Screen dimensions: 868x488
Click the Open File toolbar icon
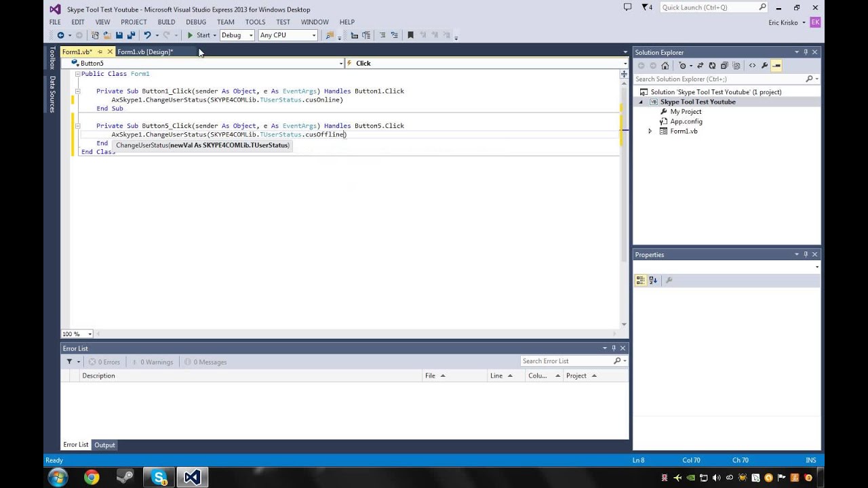106,35
